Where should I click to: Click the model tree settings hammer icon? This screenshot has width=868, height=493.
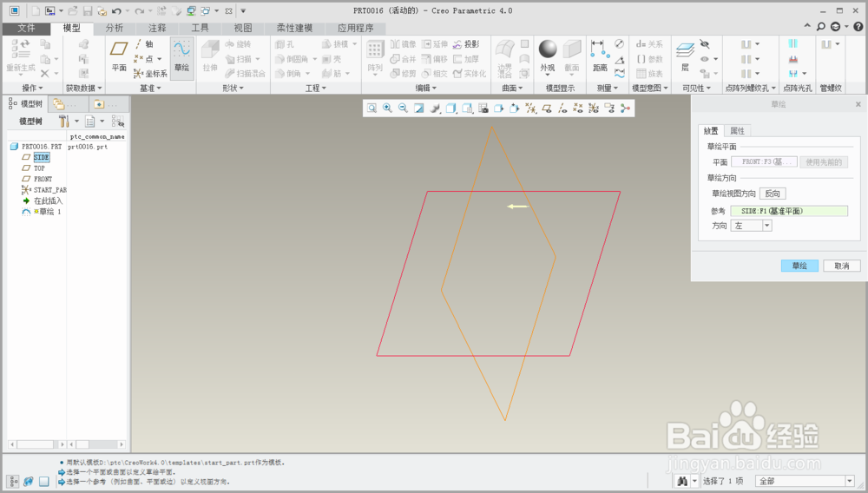(63, 122)
